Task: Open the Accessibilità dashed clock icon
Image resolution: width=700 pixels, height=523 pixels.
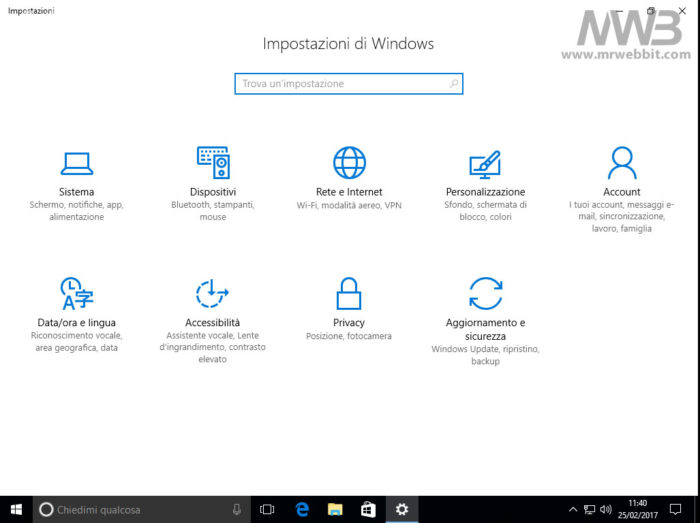Action: [212, 293]
